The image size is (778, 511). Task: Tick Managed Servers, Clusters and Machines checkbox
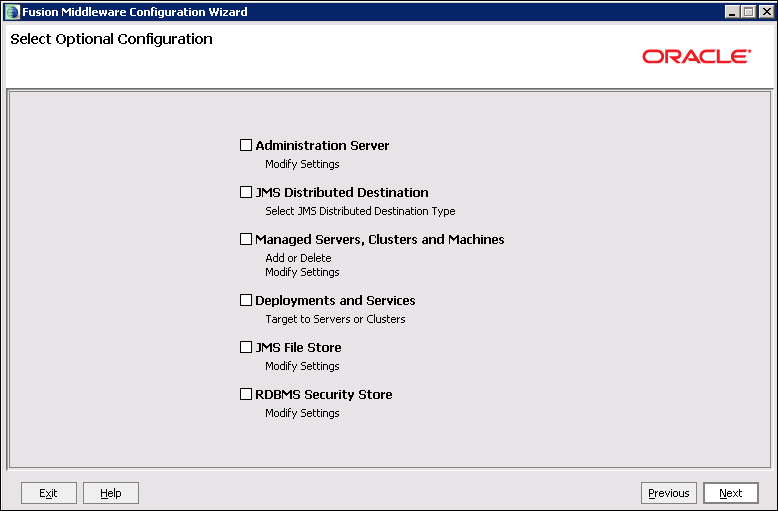tap(246, 239)
